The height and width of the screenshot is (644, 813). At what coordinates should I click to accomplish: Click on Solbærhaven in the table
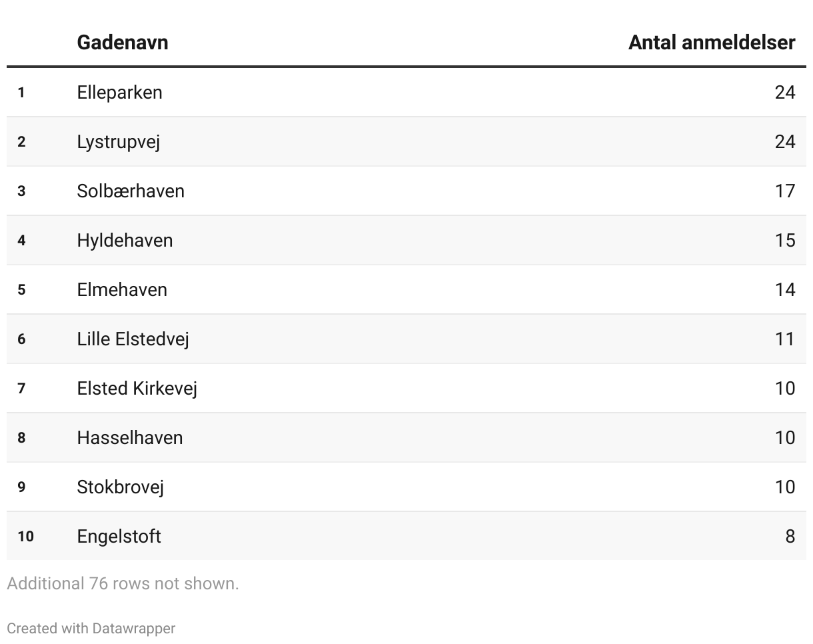131,191
